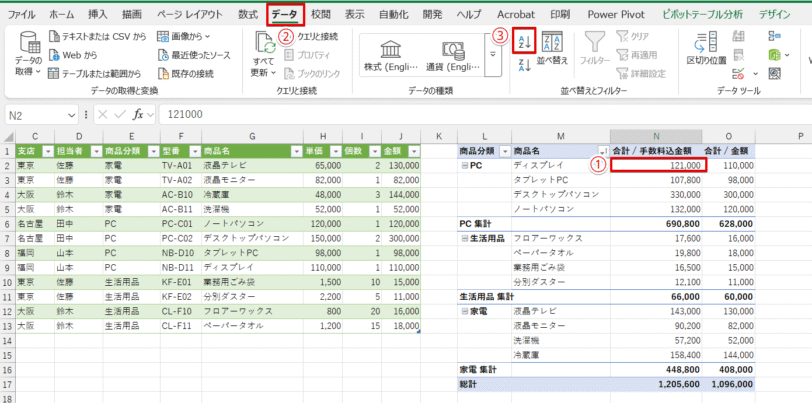Screen dimensions: 812x403
Task: Click the Name Box showing N2
Action: point(35,115)
